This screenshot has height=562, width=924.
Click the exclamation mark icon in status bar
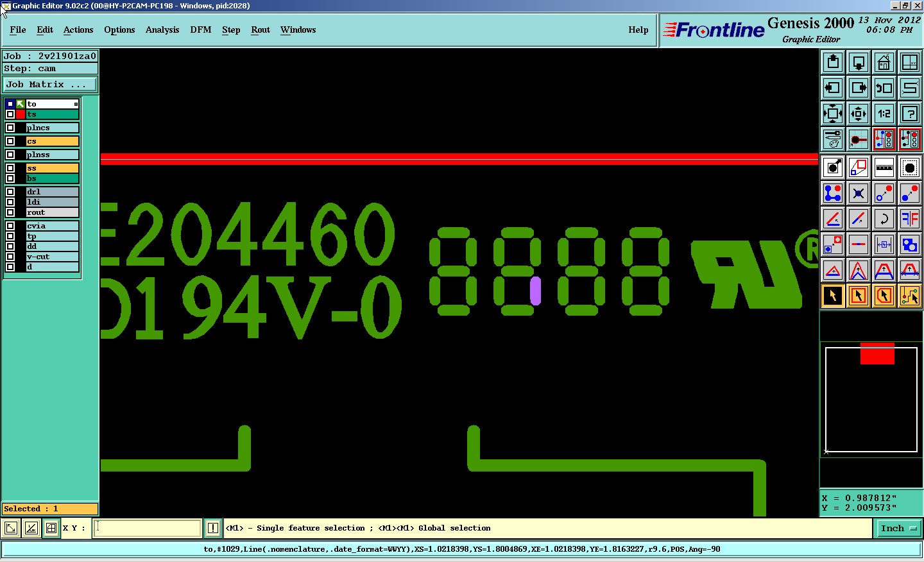click(213, 528)
